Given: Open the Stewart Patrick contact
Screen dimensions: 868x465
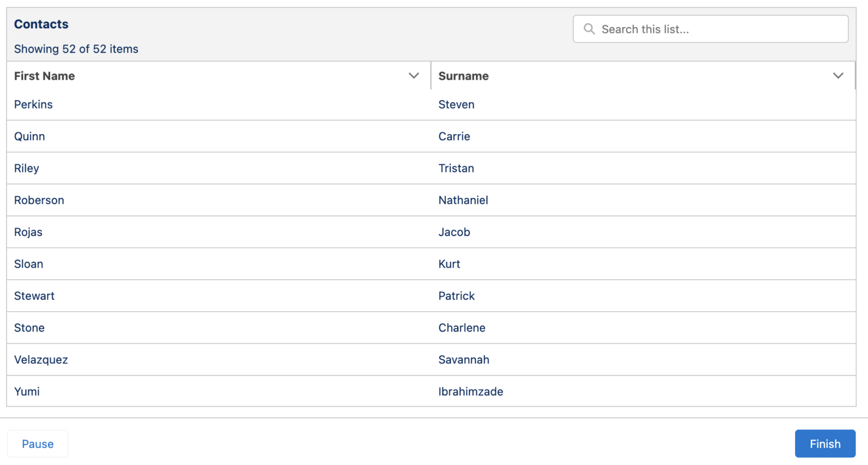Looking at the screenshot, I should pyautogui.click(x=34, y=295).
